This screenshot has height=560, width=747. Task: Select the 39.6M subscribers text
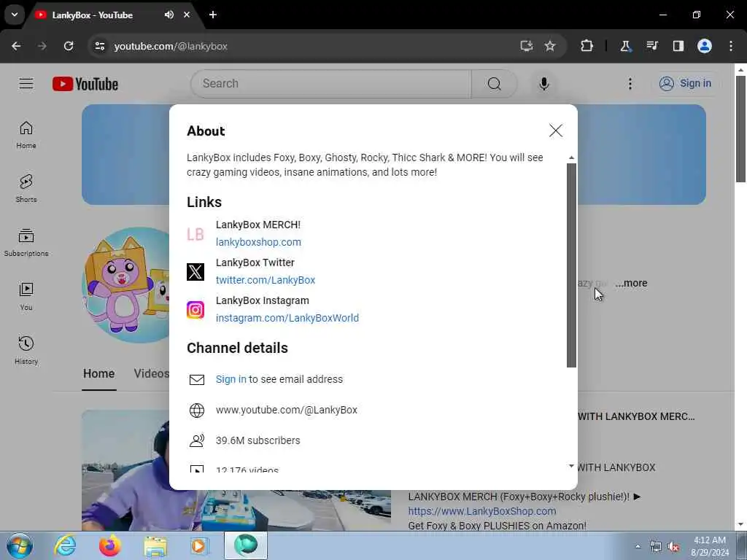258,440
